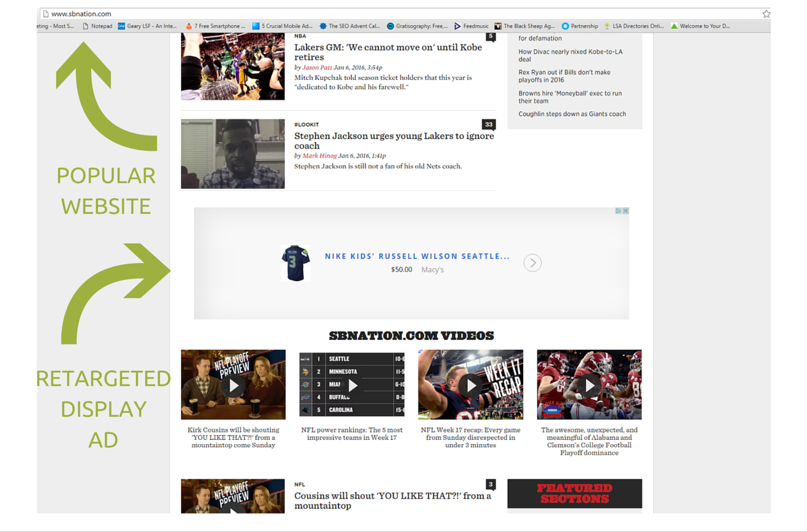
Task: Open Stephen Jackson urges young Lakers headline
Action: click(x=394, y=141)
